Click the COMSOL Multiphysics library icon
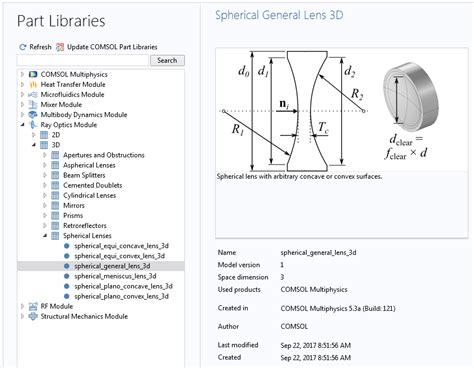Viewport: 474px width, 368px height. pyautogui.click(x=33, y=74)
